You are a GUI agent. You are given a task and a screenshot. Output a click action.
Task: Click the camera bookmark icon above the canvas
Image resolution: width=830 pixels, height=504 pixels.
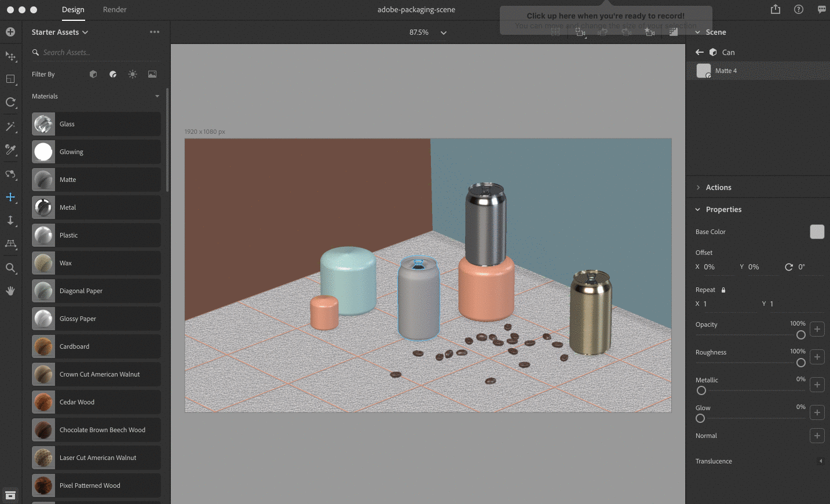point(650,32)
